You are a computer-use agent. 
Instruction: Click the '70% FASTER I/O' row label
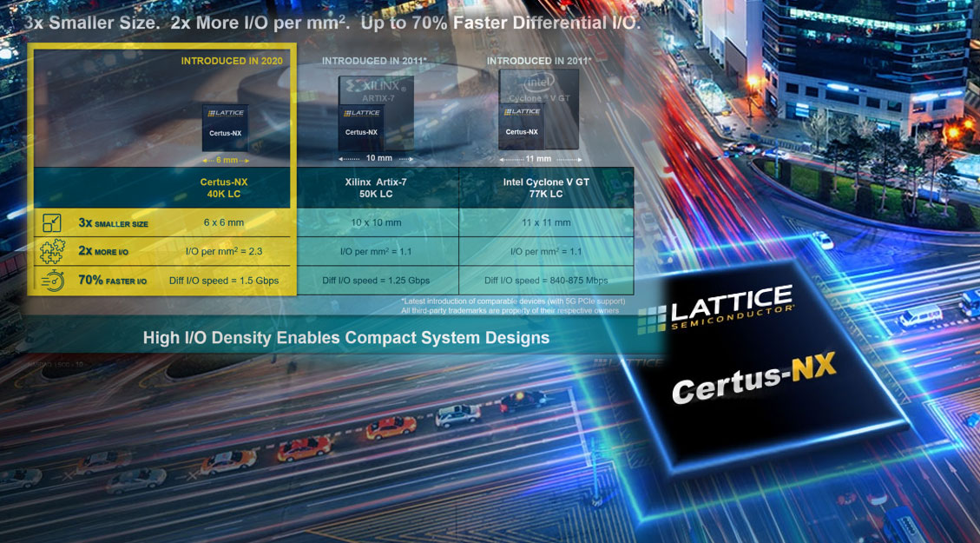pos(113,281)
